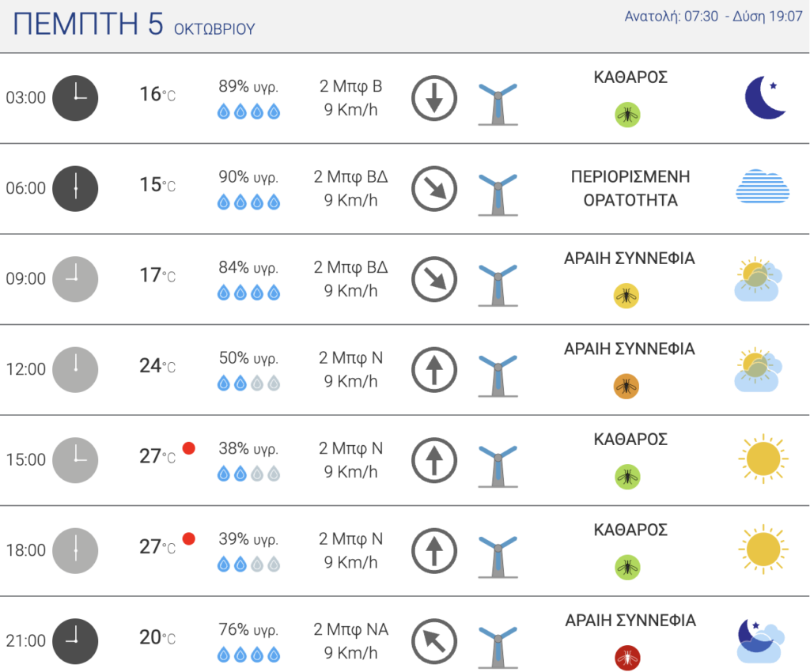The width and height of the screenshot is (810, 672).
Task: Click the dark clock icon at 06:00
Action: click(x=75, y=188)
